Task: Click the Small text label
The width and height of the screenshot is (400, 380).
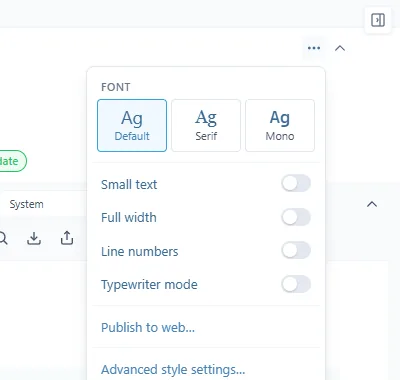Action: click(129, 184)
